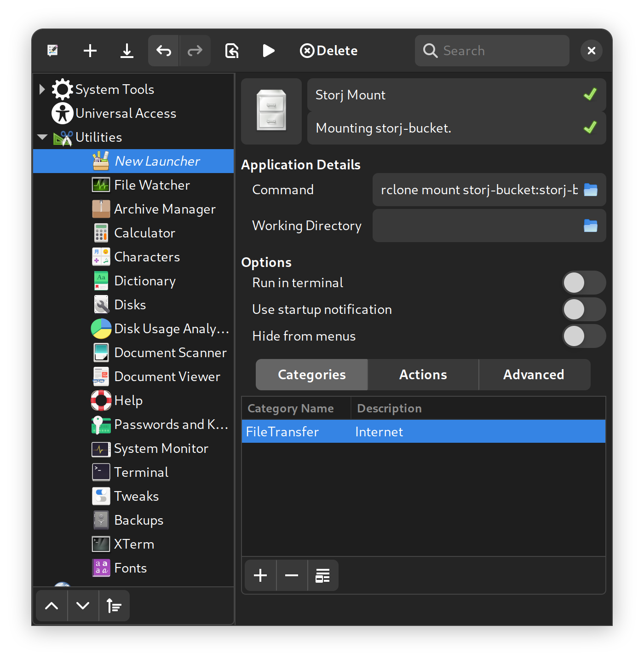Image resolution: width=644 pixels, height=660 pixels.
Task: Click the Help lifebuoy icon
Action: pos(101,400)
